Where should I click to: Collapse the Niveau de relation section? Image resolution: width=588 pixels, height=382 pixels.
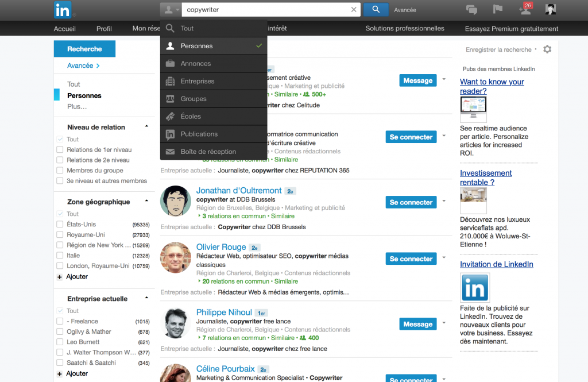click(146, 127)
